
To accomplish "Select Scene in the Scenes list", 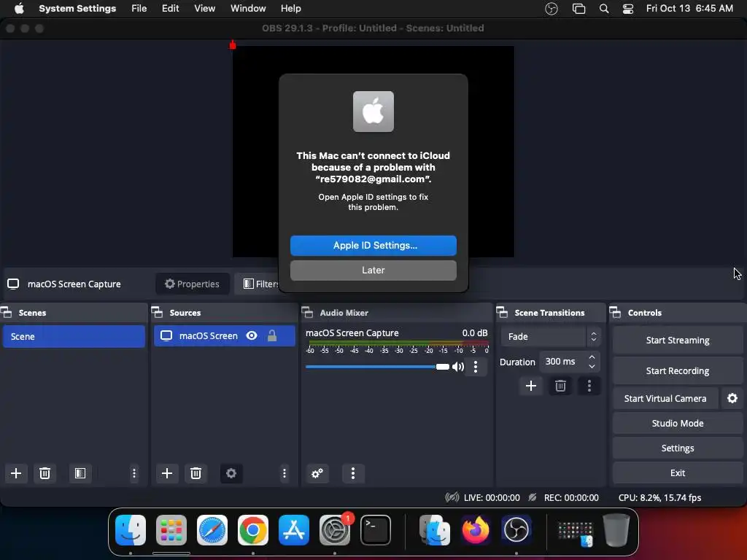I will click(74, 336).
